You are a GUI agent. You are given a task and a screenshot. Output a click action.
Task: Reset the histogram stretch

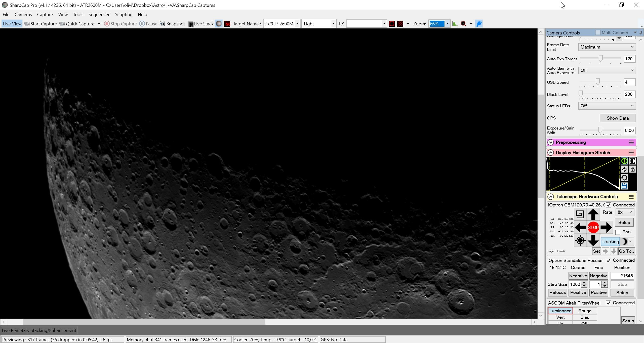[x=624, y=178]
